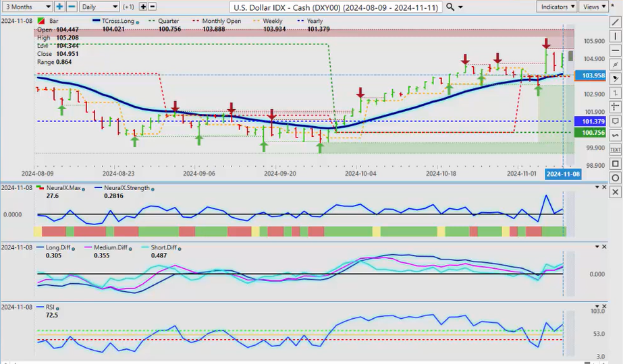The width and height of the screenshot is (623, 364).
Task: Click the symbol search magnifier icon
Action: coord(451,7)
